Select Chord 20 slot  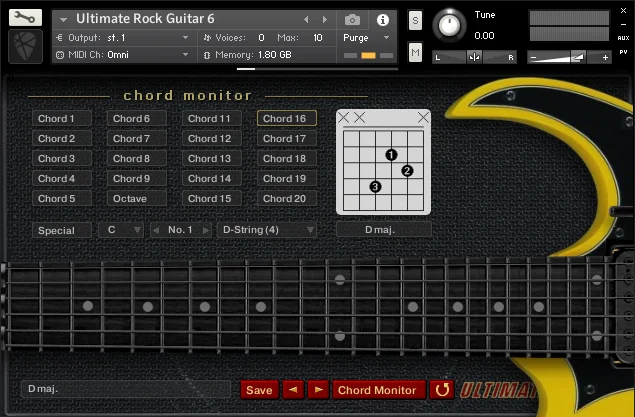pyautogui.click(x=287, y=198)
